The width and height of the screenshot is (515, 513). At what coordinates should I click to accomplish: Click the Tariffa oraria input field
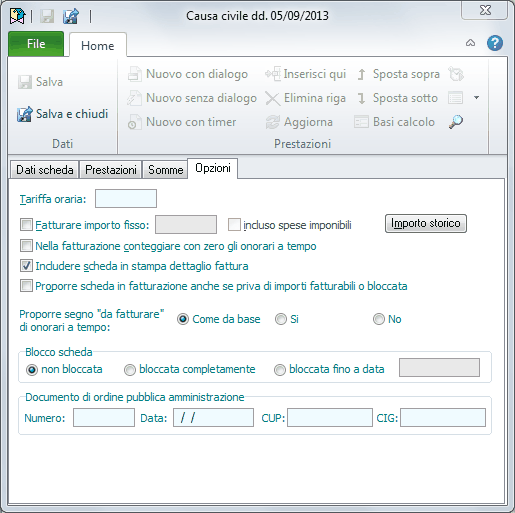click(126, 199)
